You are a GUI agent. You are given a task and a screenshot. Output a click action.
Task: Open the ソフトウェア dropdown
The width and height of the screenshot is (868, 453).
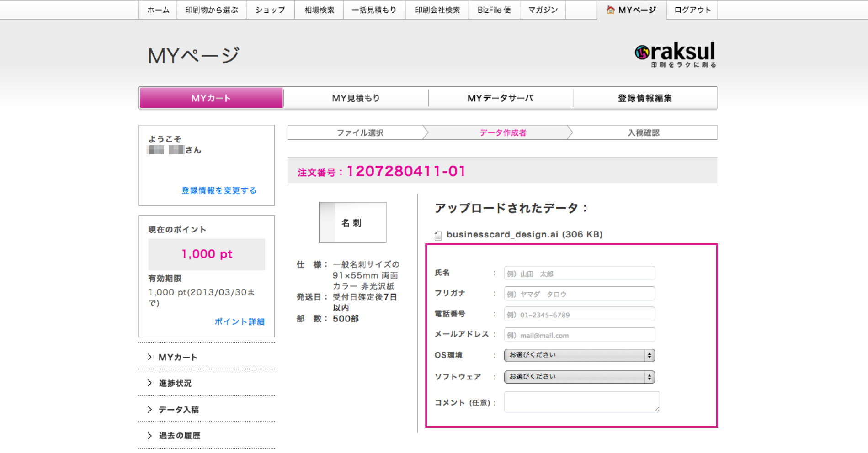(x=579, y=377)
